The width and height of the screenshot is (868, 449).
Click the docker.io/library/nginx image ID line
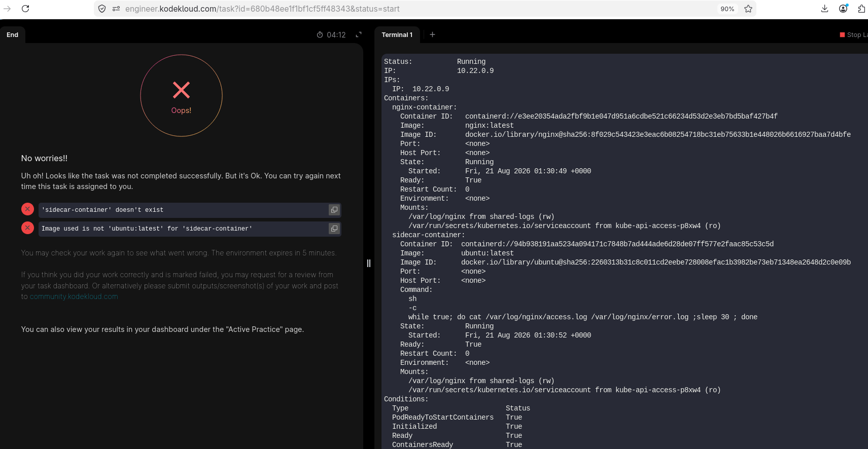click(658, 135)
